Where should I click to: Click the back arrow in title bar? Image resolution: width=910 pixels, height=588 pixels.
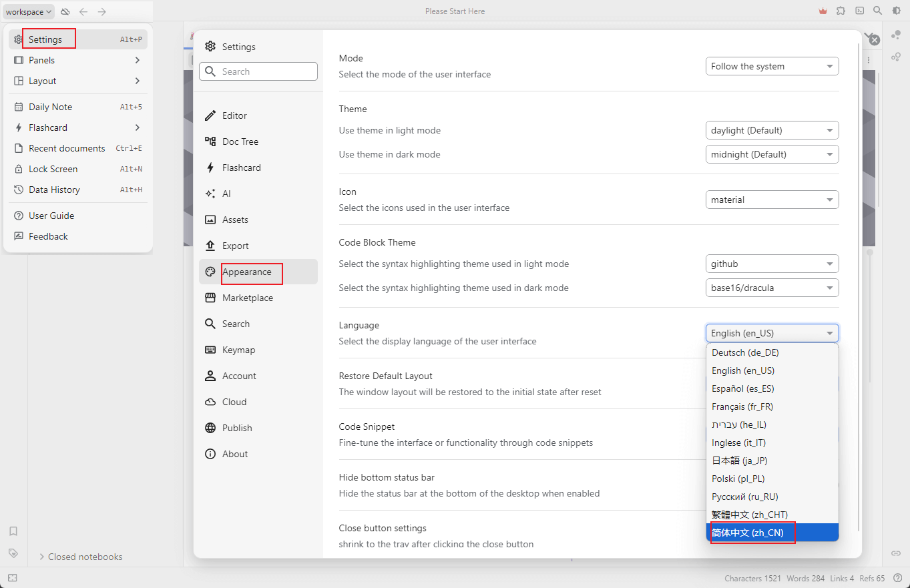(x=83, y=11)
